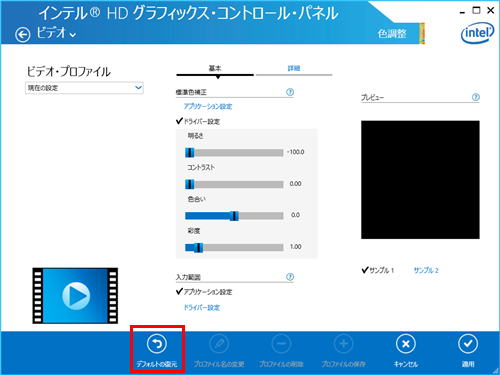
Task: Open help for プレビュー
Action: 476,97
